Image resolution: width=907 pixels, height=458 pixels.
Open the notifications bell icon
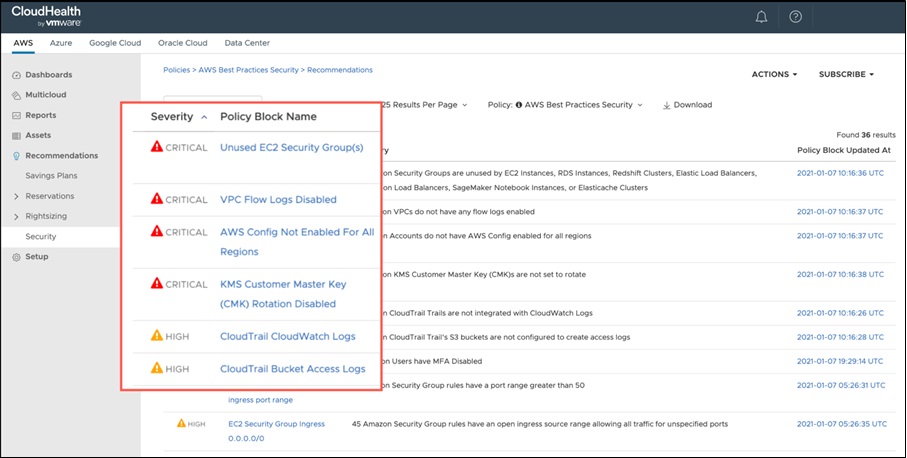click(x=761, y=17)
